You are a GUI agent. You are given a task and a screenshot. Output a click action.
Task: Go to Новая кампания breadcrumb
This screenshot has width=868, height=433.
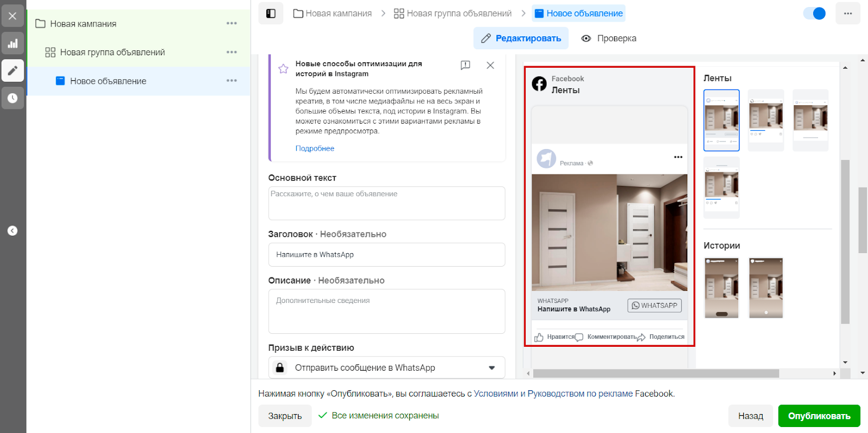[x=333, y=14]
